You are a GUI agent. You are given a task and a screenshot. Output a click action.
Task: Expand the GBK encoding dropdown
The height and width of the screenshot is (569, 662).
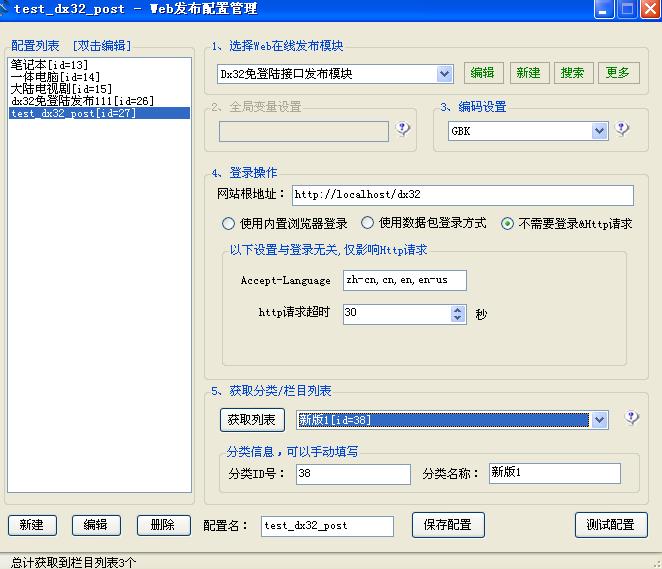600,131
